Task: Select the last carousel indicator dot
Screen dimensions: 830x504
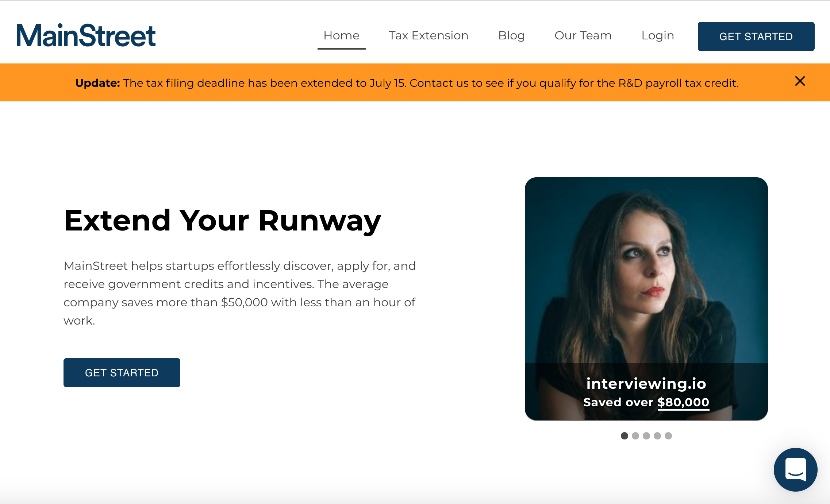Action: [x=669, y=436]
